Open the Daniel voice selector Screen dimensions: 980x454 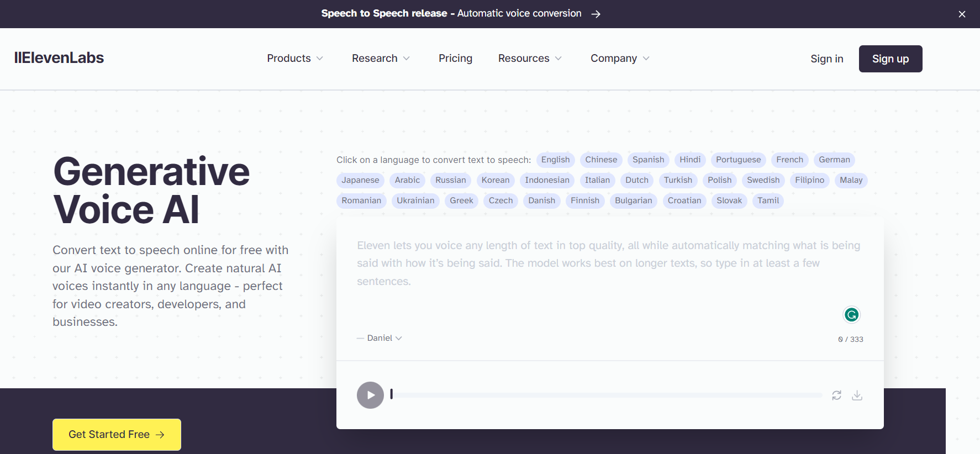click(x=384, y=338)
